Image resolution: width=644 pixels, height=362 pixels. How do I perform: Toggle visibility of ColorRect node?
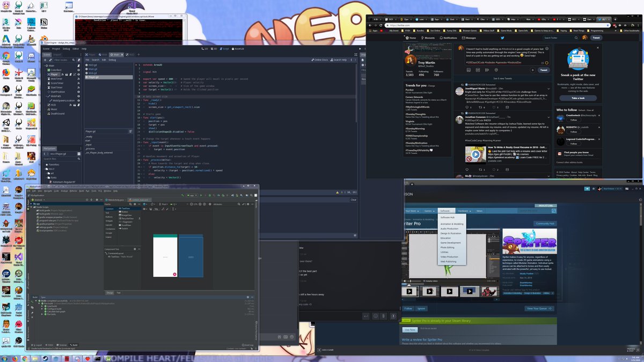click(78, 70)
